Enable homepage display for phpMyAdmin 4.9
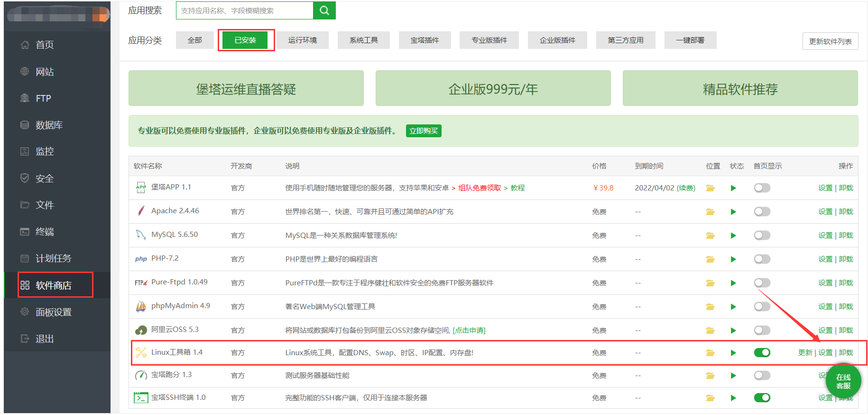The width and height of the screenshot is (868, 415). pyautogui.click(x=762, y=307)
